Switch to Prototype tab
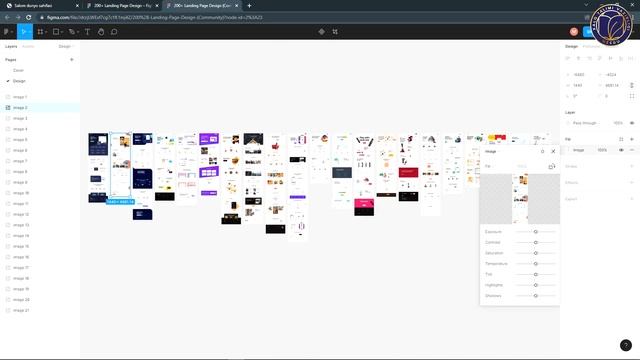The image size is (640, 360). tap(591, 47)
